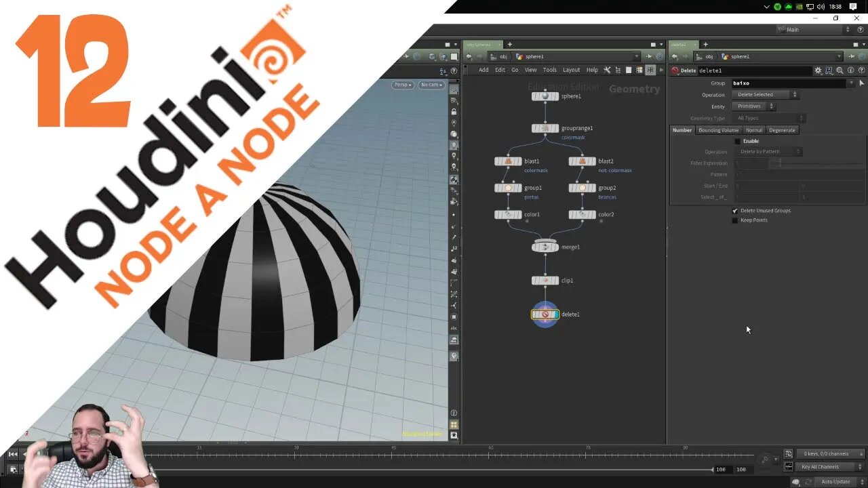
Task: Jump to first frame in playbar
Action: pos(13,454)
